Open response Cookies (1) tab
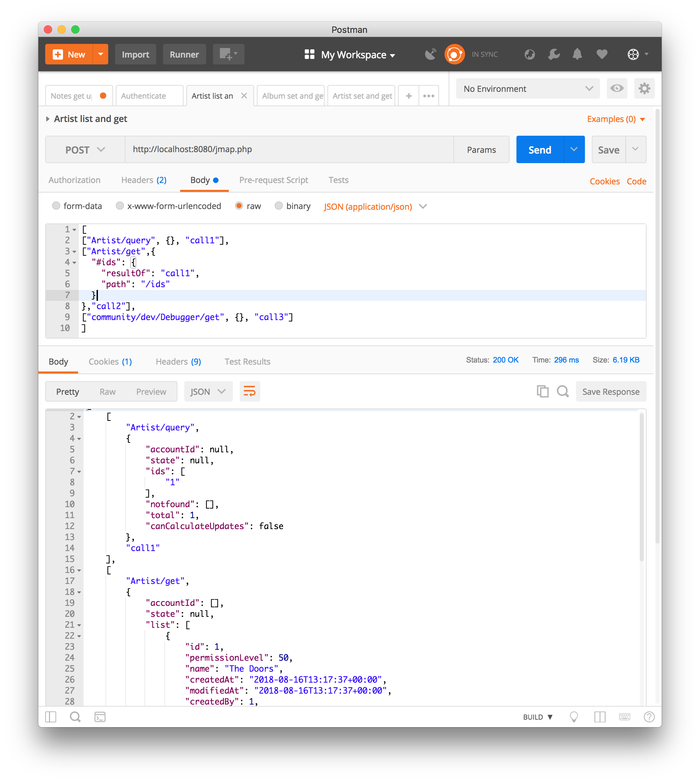The image size is (700, 782). 110,362
